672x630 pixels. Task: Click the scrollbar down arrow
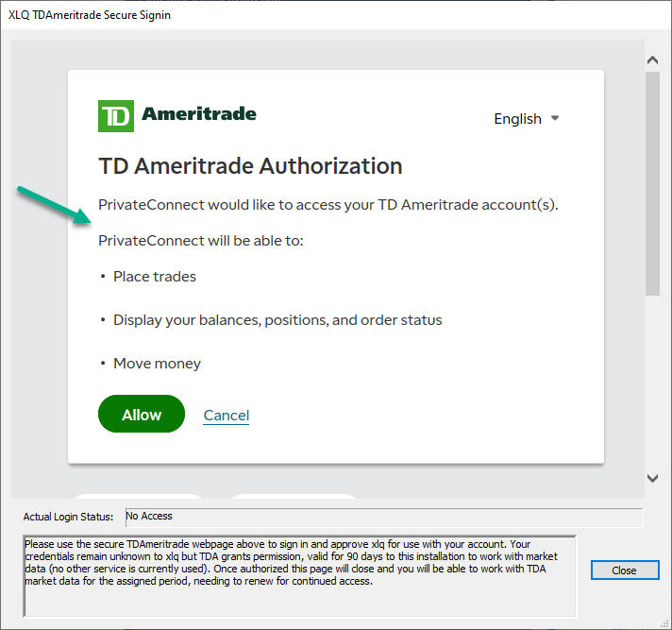[653, 478]
